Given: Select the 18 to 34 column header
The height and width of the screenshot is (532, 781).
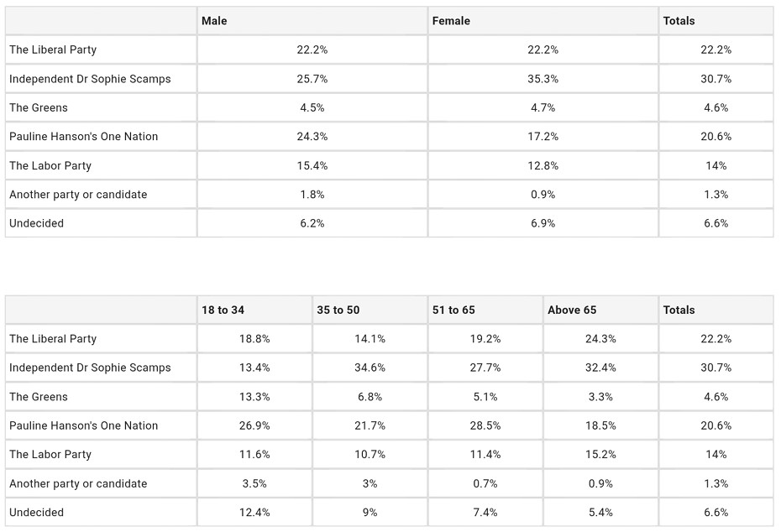Looking at the screenshot, I should pos(223,310).
